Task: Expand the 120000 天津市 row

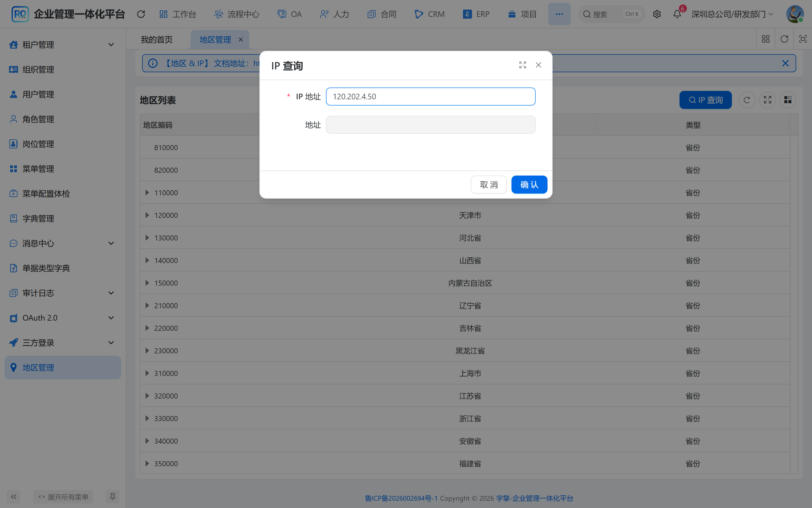Action: (x=147, y=215)
